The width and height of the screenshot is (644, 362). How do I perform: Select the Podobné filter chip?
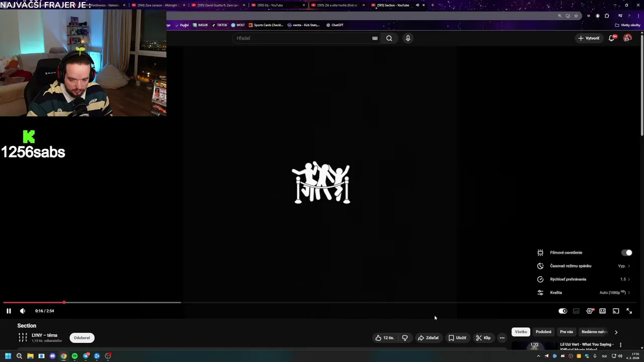point(543,332)
